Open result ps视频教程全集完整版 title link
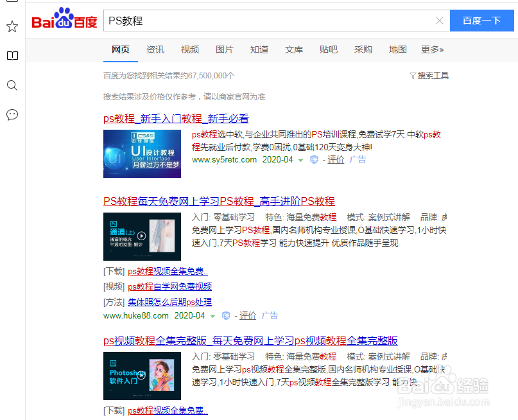The image size is (518, 420). point(250,340)
